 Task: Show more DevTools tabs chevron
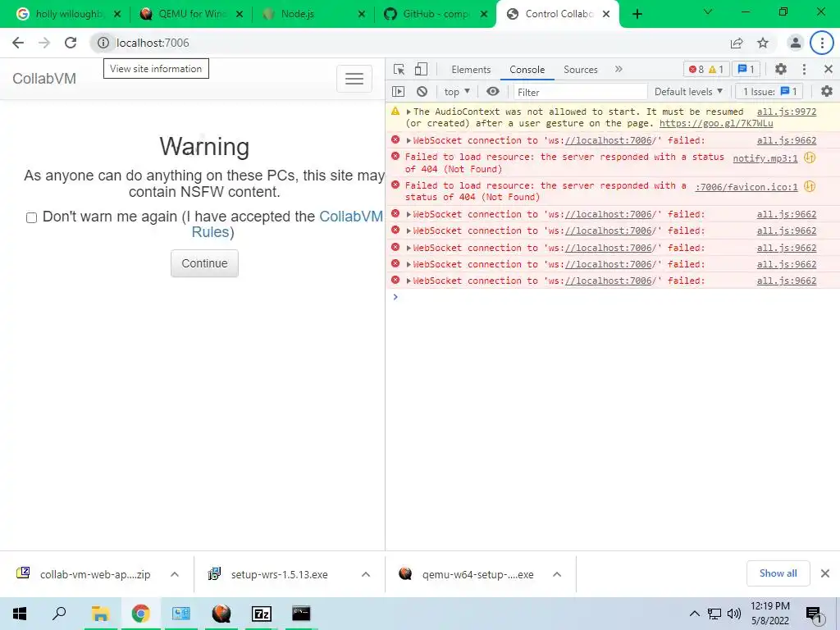point(619,69)
